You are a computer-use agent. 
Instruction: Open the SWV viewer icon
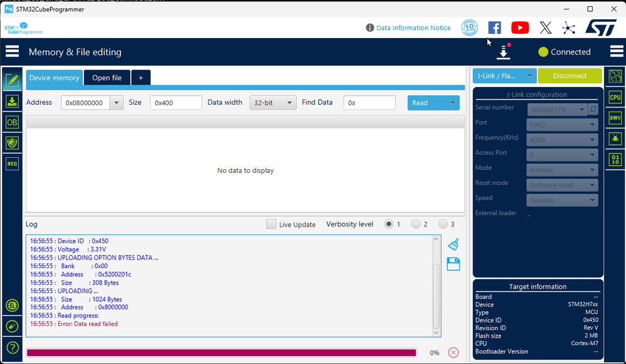tap(615, 118)
